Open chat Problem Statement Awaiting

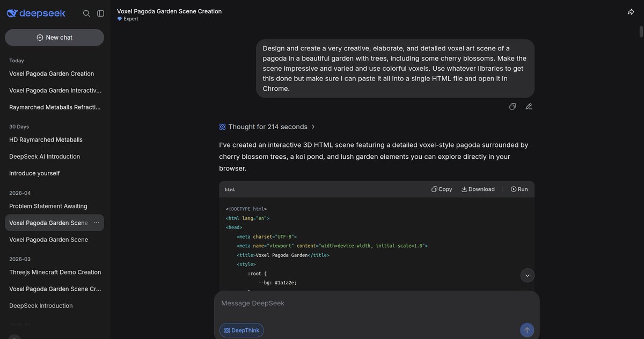(x=54, y=206)
